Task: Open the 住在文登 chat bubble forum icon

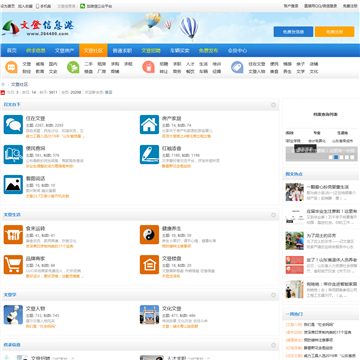Action: [13, 125]
